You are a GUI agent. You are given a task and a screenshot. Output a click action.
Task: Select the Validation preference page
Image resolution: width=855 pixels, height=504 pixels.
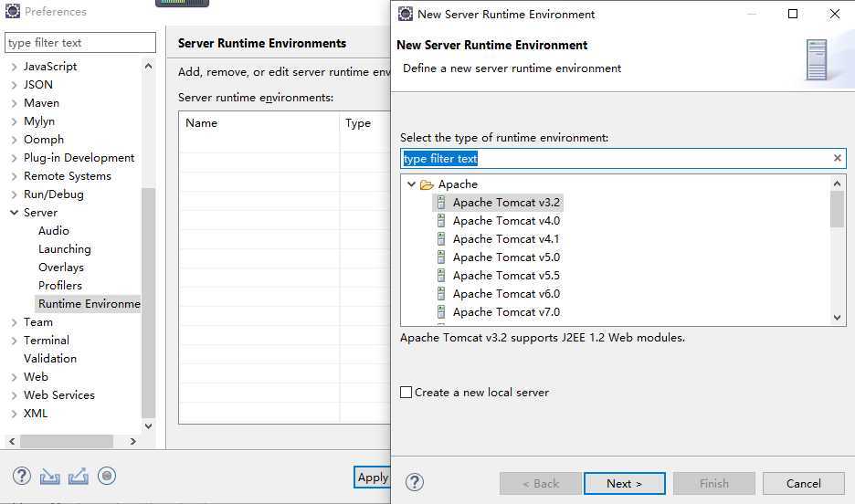click(50, 359)
